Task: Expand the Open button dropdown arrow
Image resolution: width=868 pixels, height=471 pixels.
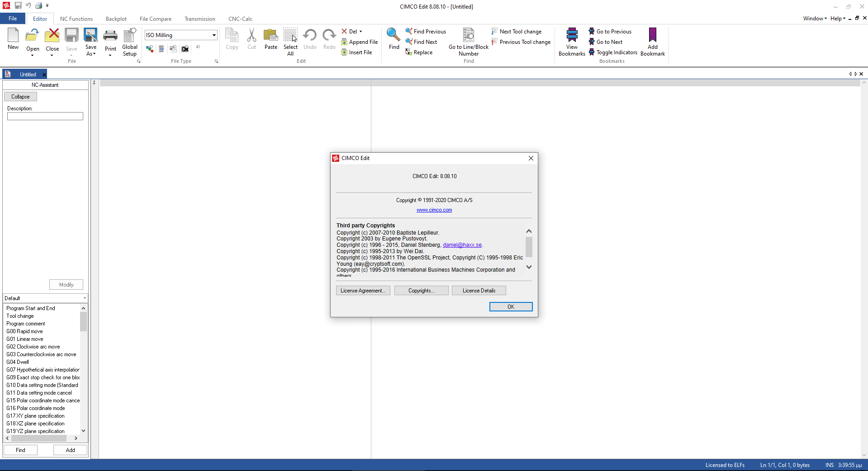Action: (33, 55)
